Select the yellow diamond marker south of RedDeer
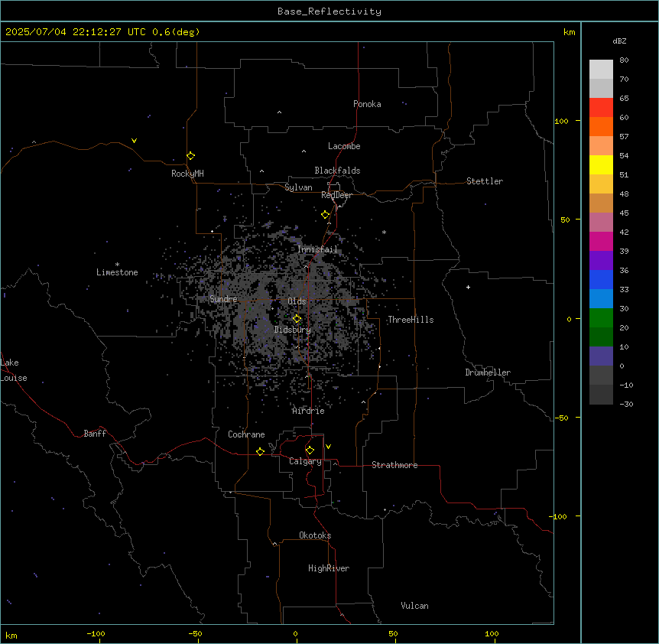The image size is (659, 644). pos(325,215)
